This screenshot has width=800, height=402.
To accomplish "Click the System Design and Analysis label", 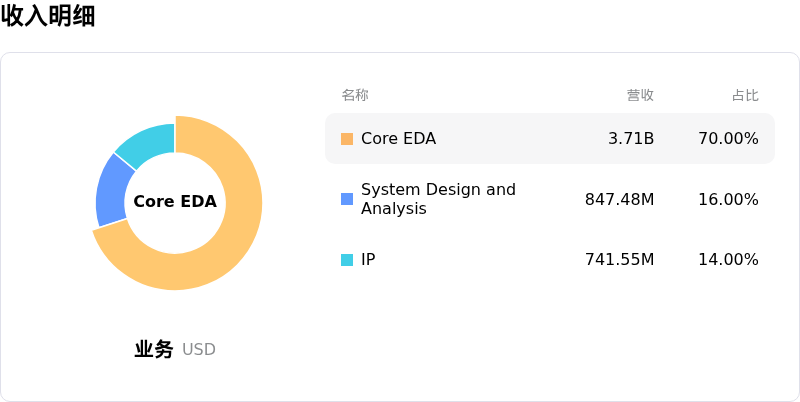I will click(x=438, y=199).
